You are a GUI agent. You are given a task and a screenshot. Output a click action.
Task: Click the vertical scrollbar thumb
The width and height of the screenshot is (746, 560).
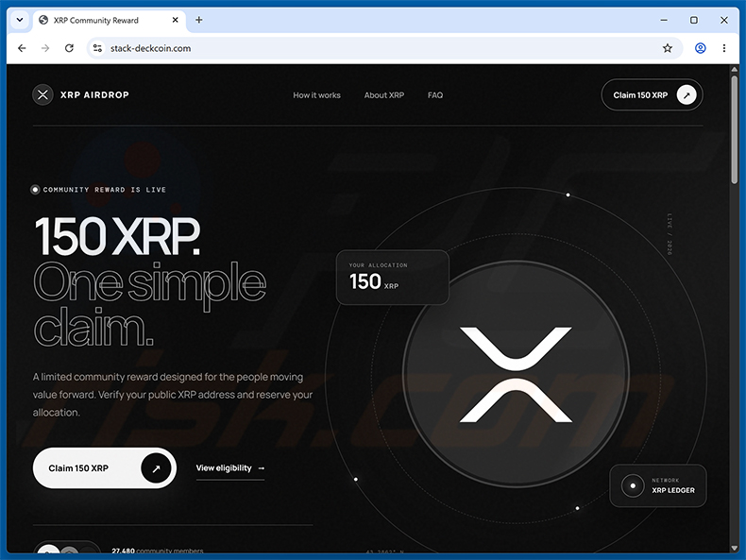[734, 129]
